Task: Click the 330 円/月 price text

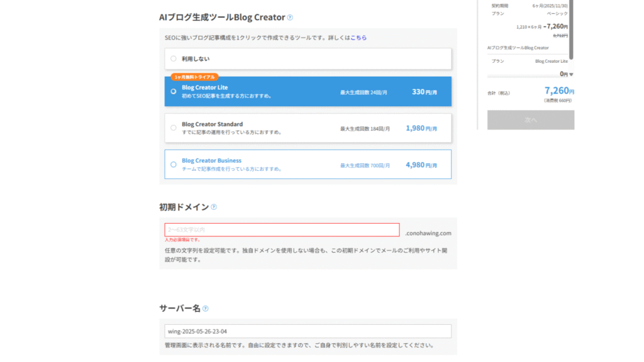Action: (x=425, y=92)
